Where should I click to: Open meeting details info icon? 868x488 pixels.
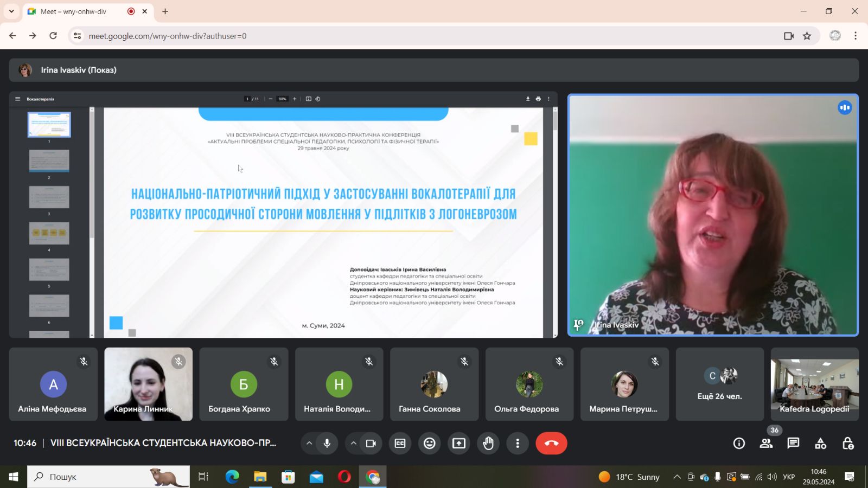[x=739, y=444]
